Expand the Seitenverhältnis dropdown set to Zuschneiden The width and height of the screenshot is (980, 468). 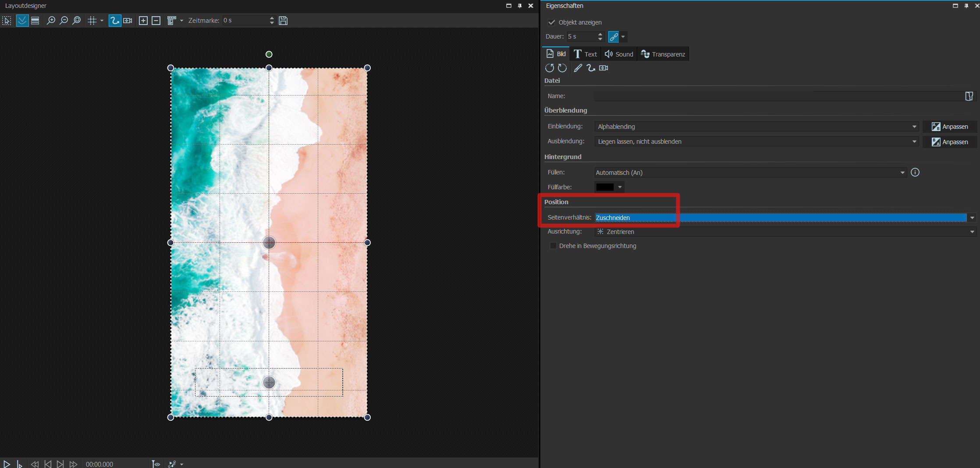pyautogui.click(x=972, y=218)
